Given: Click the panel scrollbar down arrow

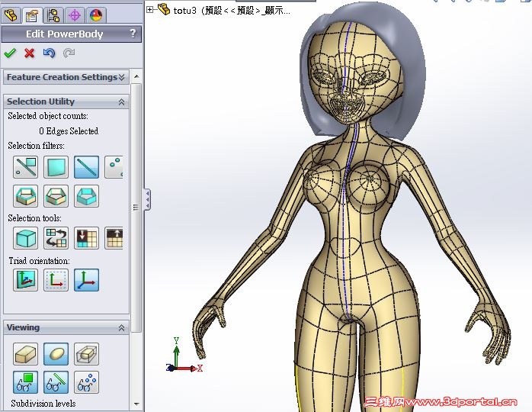Looking at the screenshot, I should click(136, 404).
